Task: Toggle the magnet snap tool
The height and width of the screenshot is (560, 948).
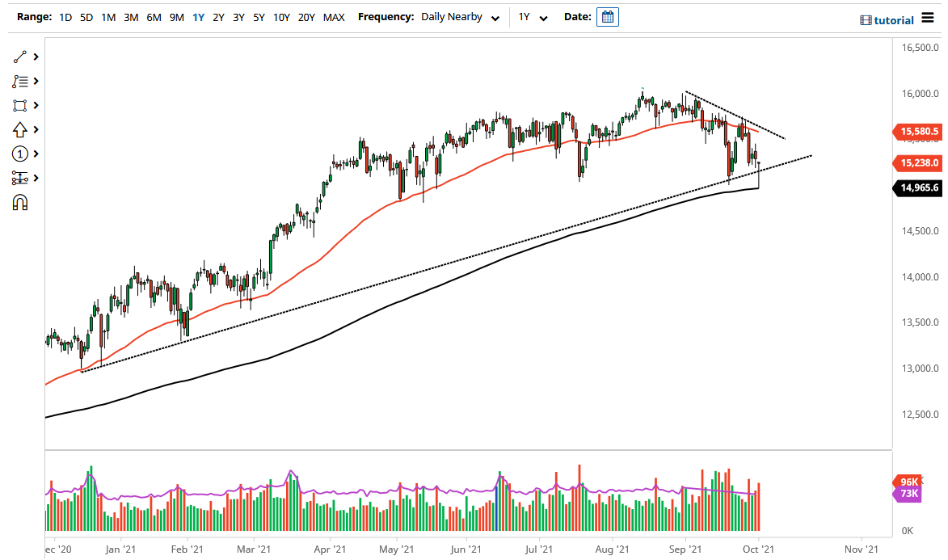Action: tap(21, 202)
